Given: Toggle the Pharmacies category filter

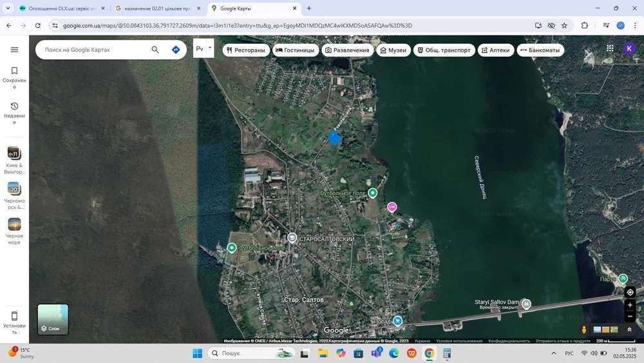Looking at the screenshot, I should coord(495,50).
